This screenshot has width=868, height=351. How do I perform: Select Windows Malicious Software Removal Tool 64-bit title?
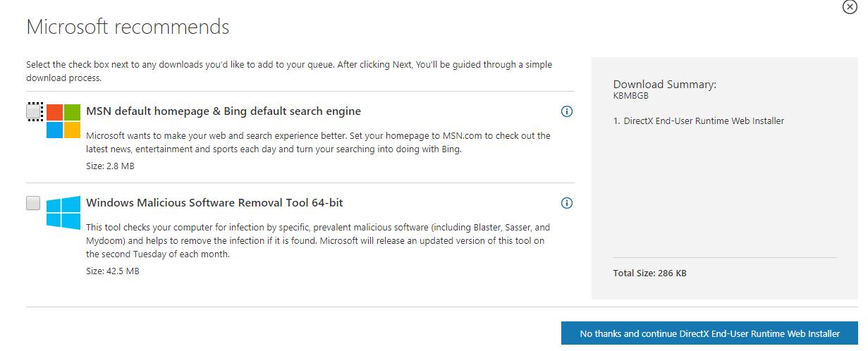pyautogui.click(x=214, y=203)
